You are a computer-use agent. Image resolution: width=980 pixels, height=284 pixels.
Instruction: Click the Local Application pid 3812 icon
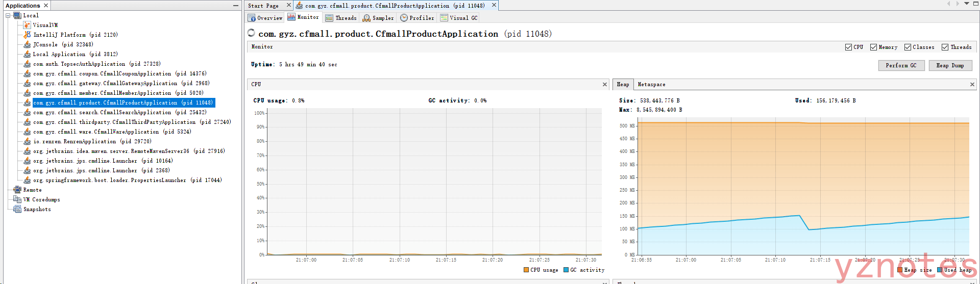point(27,54)
